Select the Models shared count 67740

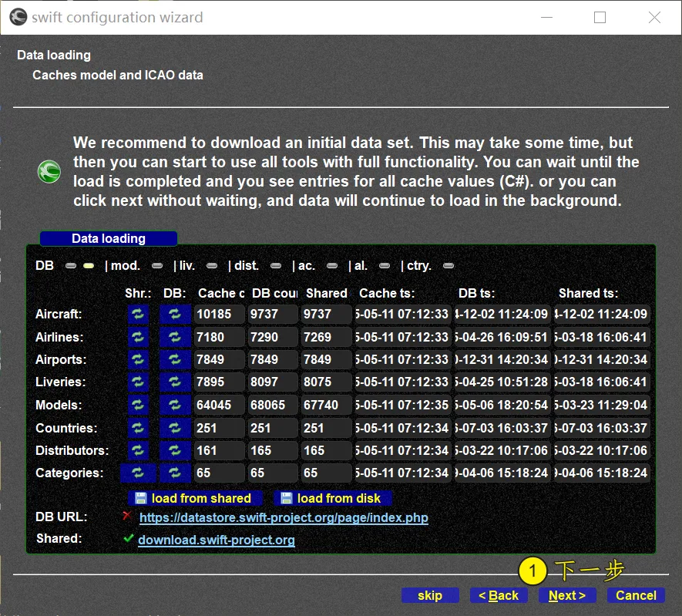(326, 405)
